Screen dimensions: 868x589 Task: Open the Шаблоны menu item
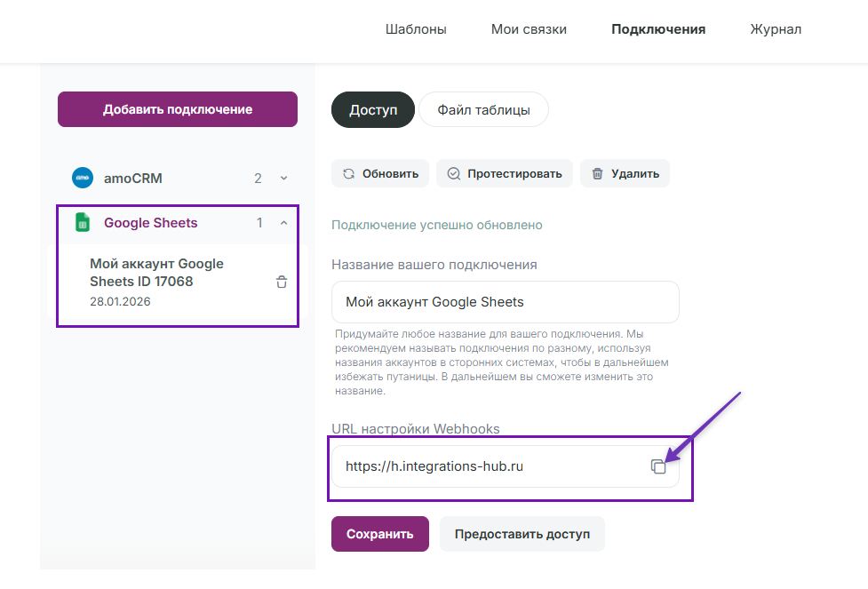point(416,29)
